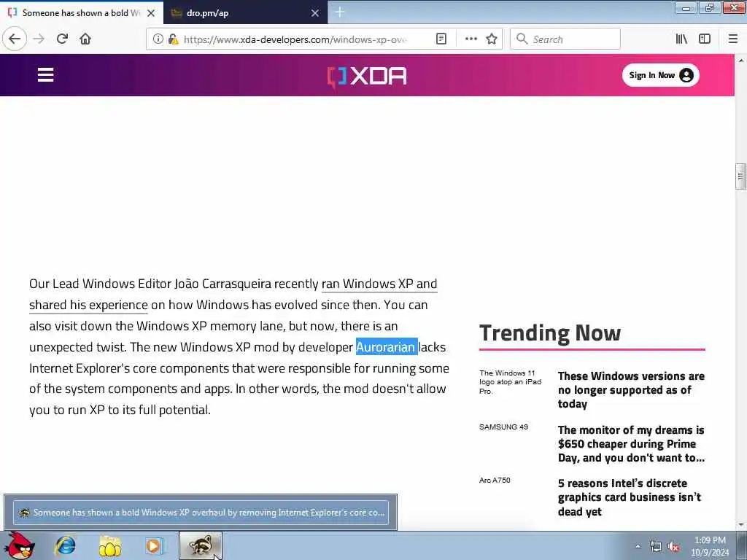Show site information icon in address bar
The width and height of the screenshot is (747, 560).
pos(158,39)
